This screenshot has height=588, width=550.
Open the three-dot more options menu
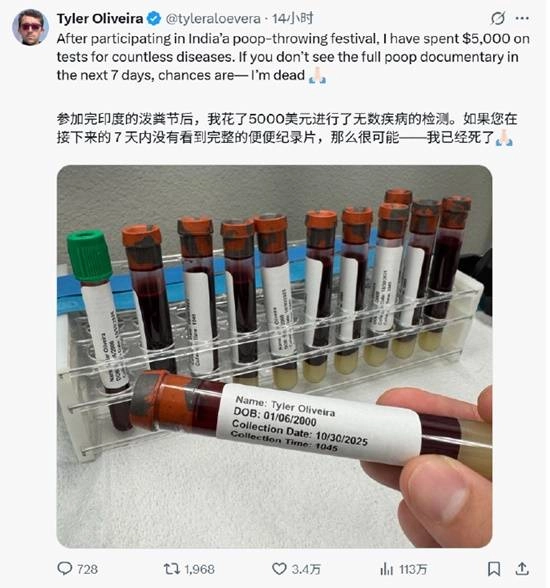click(x=522, y=18)
